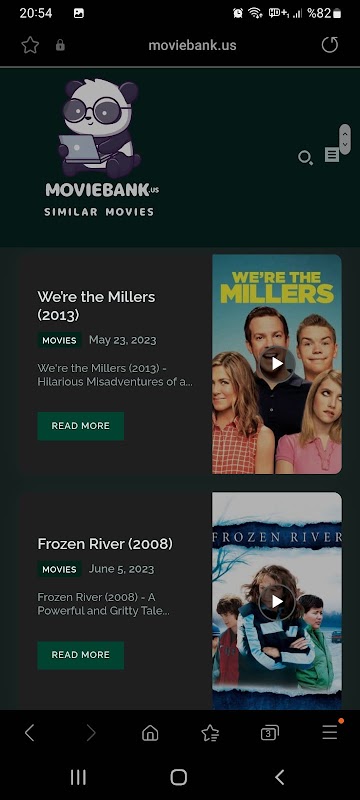Open the tabs switcher showing 3
360x800 pixels.
coord(270,733)
